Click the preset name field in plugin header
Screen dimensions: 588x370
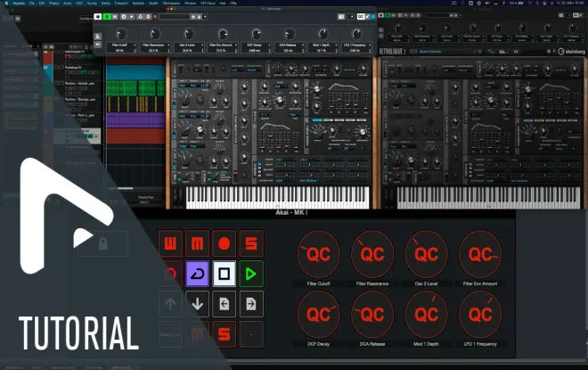(175, 17)
